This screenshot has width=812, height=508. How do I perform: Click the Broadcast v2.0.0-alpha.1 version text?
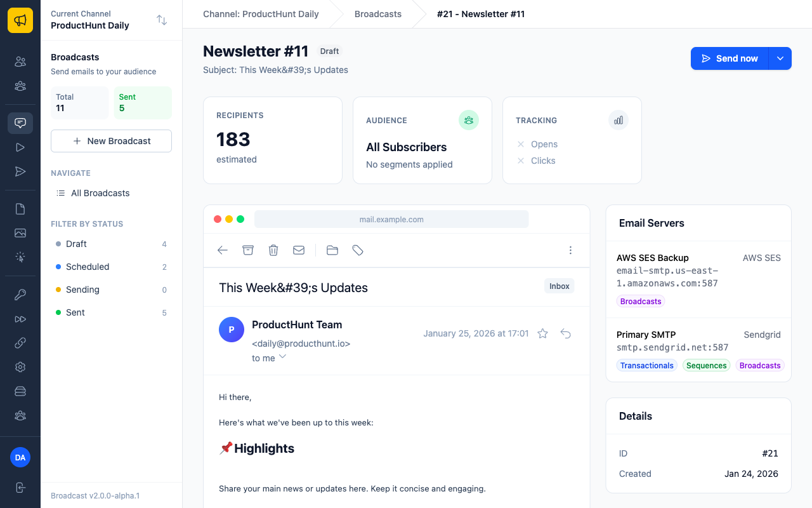pos(95,496)
